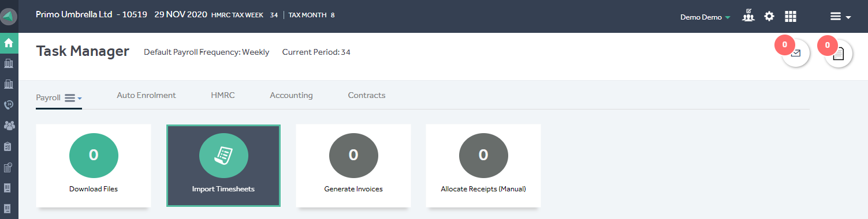868x219 pixels.
Task: Open the app grid launcher icon
Action: point(791,17)
